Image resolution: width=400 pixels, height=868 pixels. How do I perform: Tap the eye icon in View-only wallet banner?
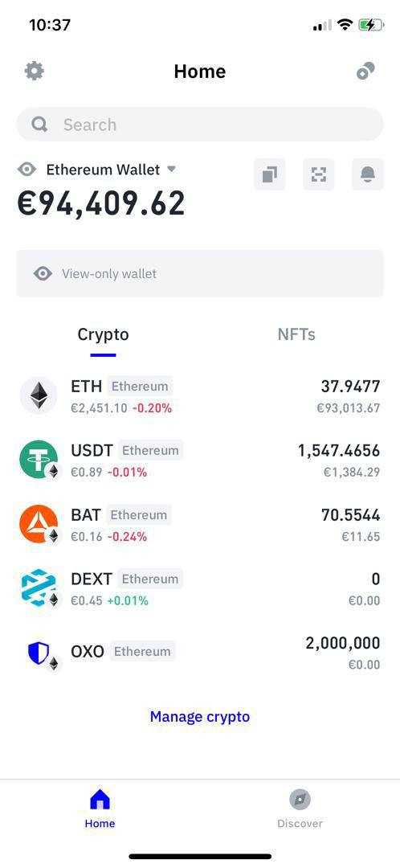(43, 273)
